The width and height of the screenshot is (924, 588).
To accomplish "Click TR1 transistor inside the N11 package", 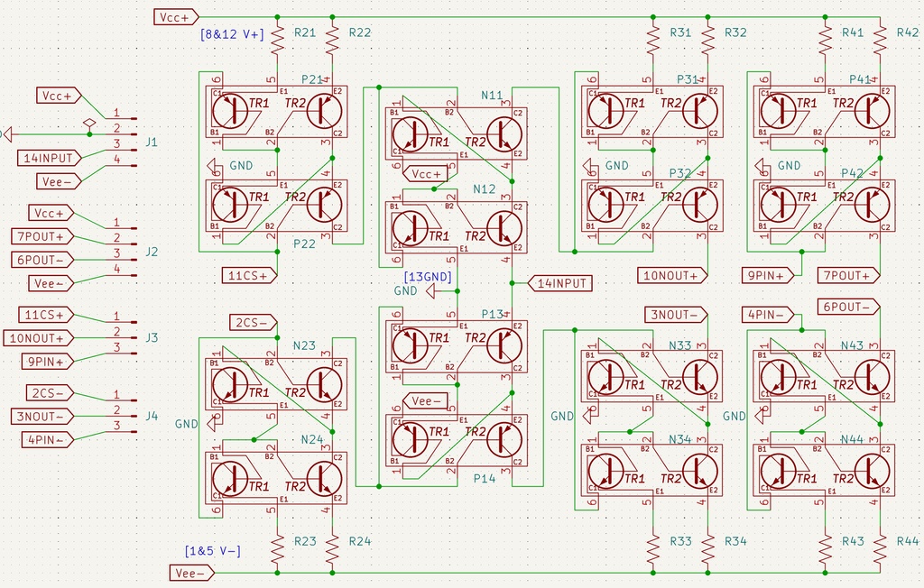I will pyautogui.click(x=411, y=134).
